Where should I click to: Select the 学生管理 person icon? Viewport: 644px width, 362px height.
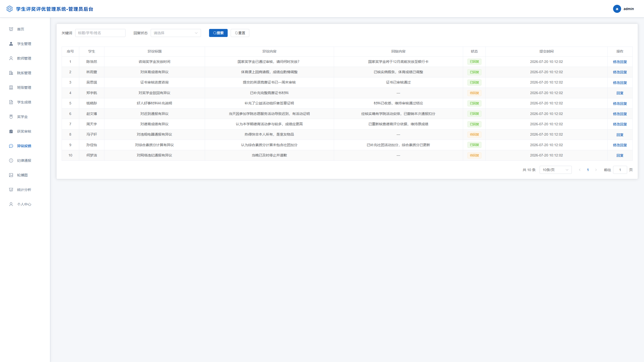pyautogui.click(x=11, y=44)
